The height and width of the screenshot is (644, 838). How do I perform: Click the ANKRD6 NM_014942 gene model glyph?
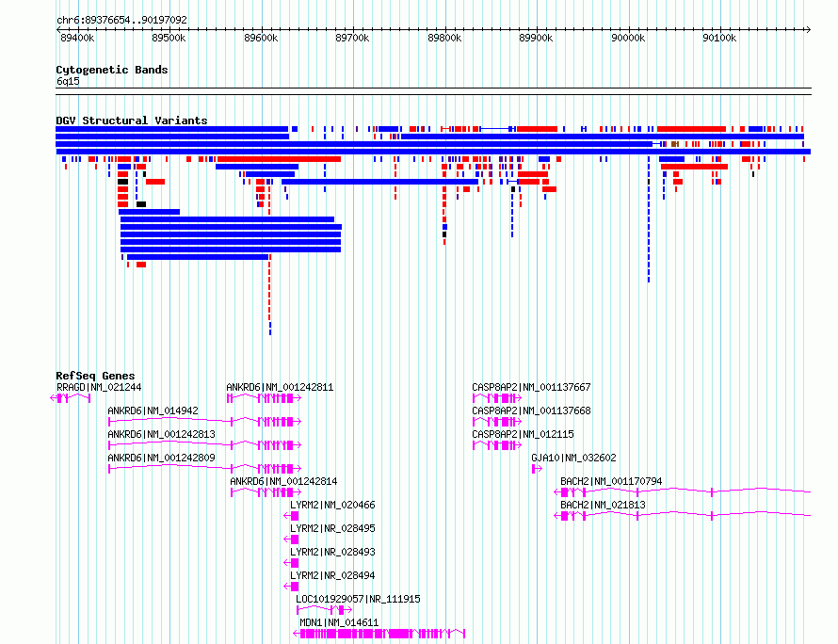click(204, 422)
